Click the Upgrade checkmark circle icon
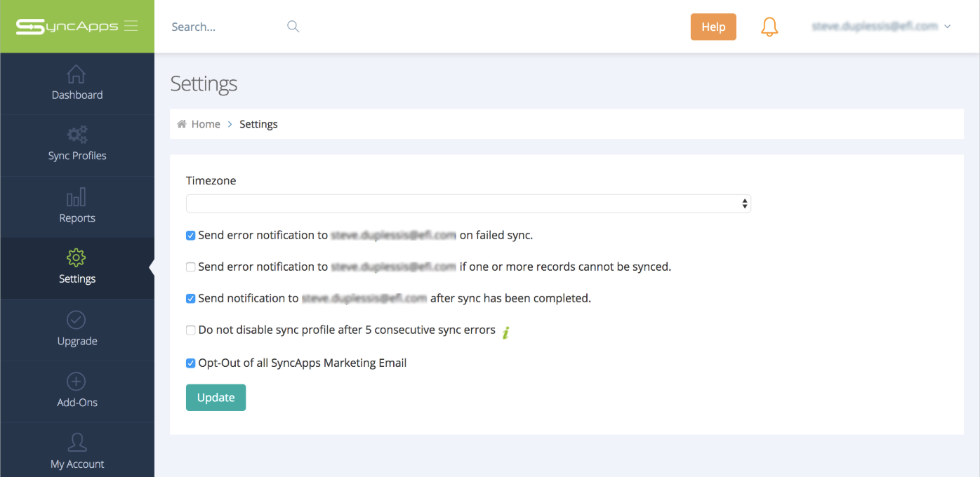The height and width of the screenshot is (477, 980). pyautogui.click(x=76, y=320)
